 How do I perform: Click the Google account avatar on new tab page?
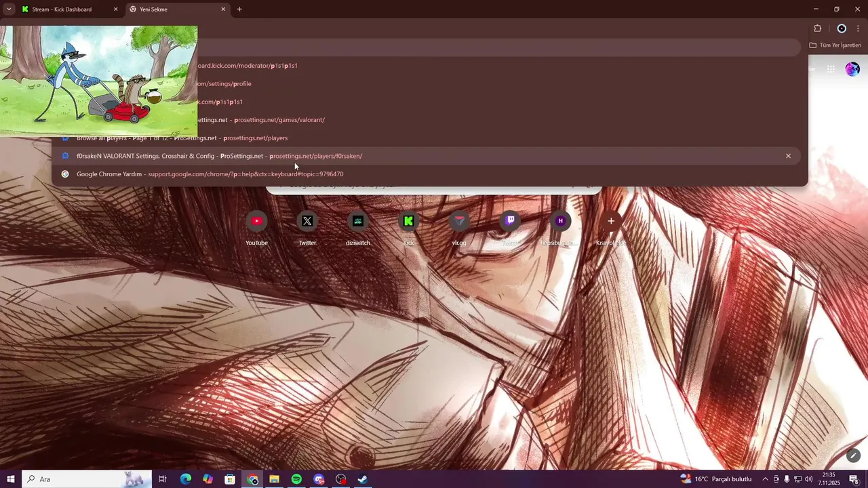(852, 69)
